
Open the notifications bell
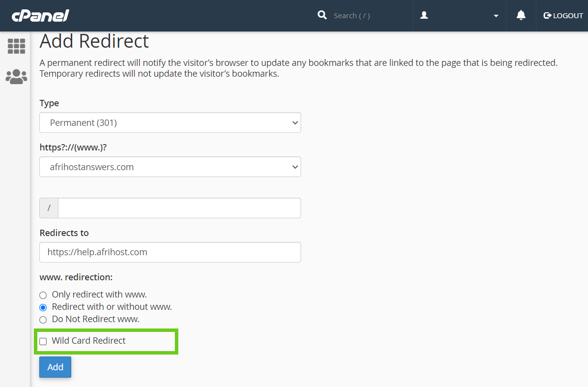click(521, 16)
